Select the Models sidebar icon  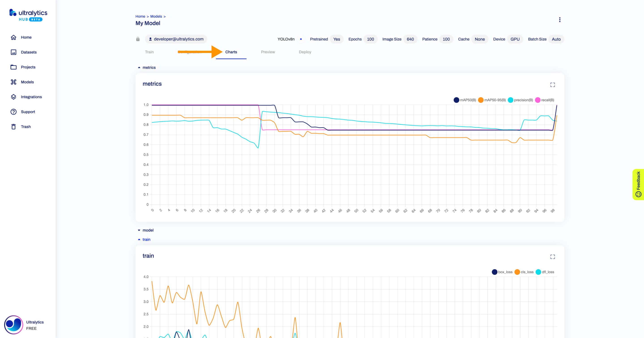tap(13, 82)
